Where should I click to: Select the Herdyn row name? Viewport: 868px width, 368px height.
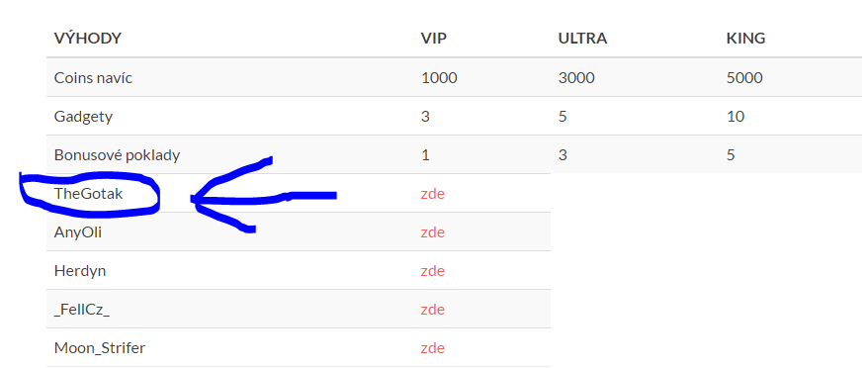pyautogui.click(x=80, y=271)
